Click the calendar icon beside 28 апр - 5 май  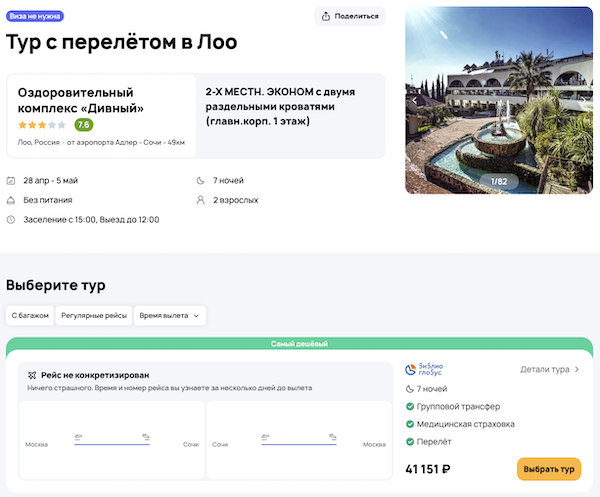11,181
